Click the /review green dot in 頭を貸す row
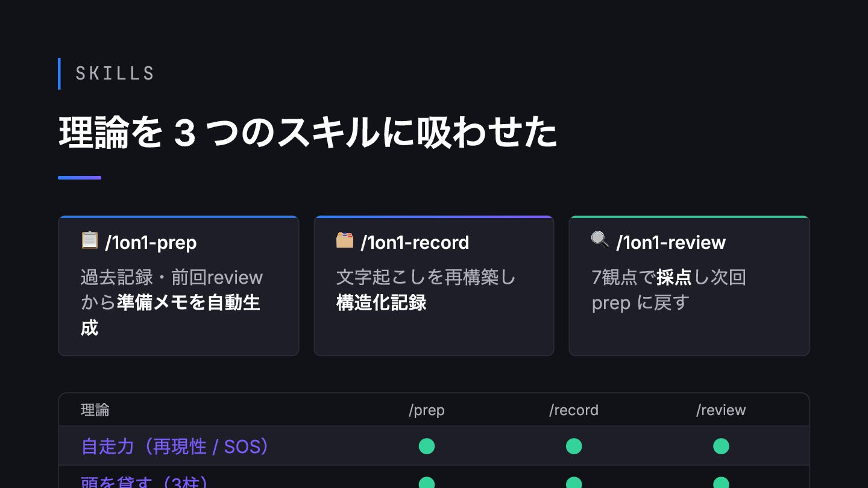Image resolution: width=868 pixels, height=488 pixels. coord(721,483)
